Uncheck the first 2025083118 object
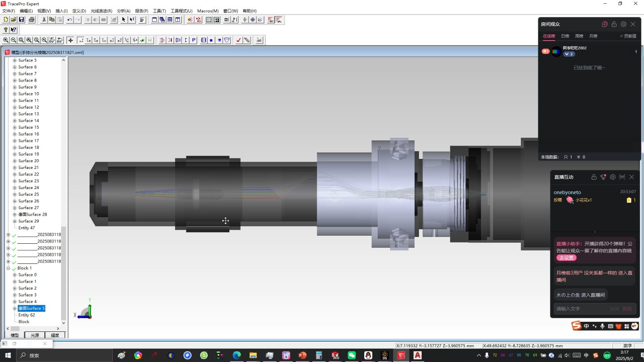The image size is (644, 362). [14, 234]
